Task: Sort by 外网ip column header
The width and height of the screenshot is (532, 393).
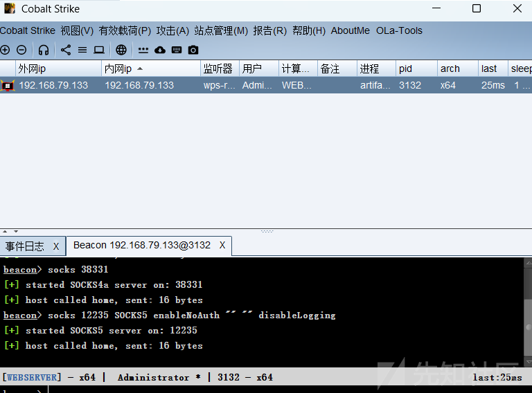Action: 58,68
